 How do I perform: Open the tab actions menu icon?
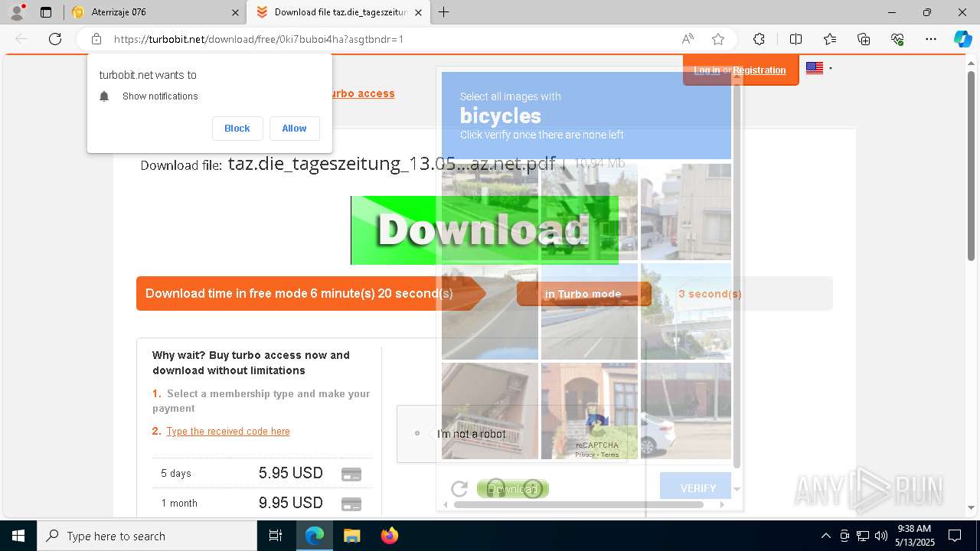tap(46, 12)
